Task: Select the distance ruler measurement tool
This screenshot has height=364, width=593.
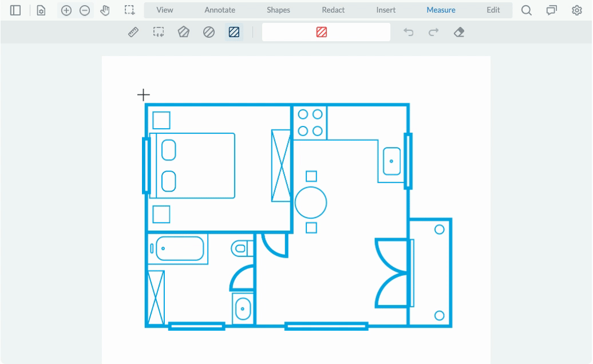Action: tap(133, 33)
